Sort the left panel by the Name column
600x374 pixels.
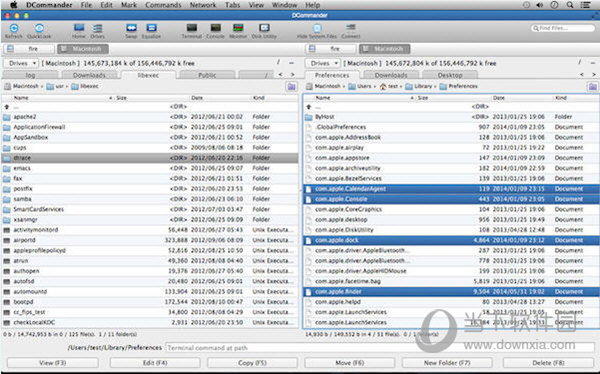[x=61, y=98]
